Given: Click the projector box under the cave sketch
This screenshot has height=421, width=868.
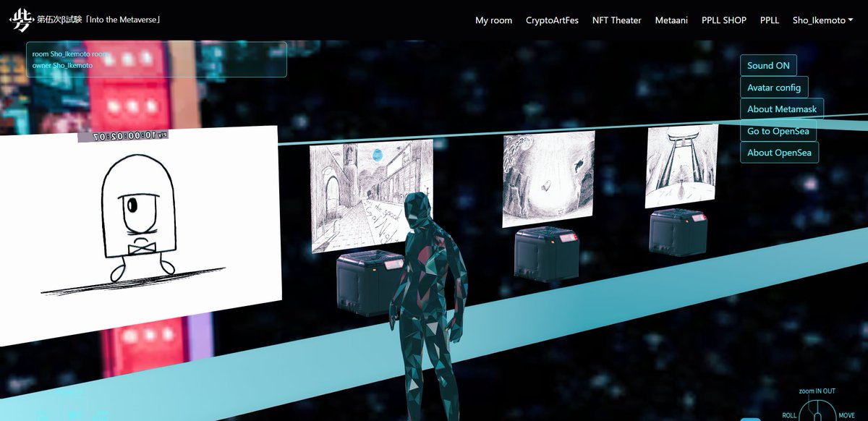Looking at the screenshot, I should (x=547, y=255).
